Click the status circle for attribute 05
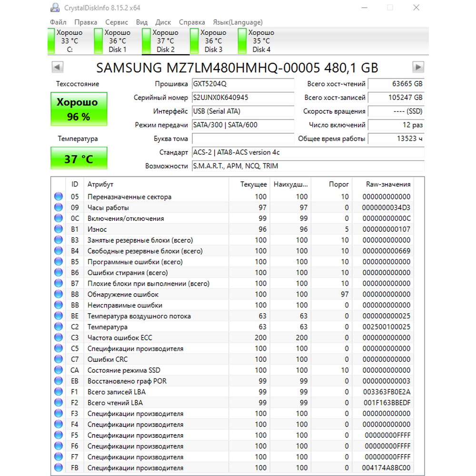 tap(59, 197)
